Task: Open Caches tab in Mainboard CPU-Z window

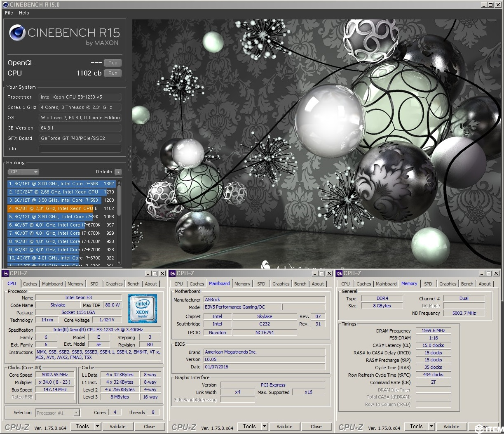Action: click(197, 284)
